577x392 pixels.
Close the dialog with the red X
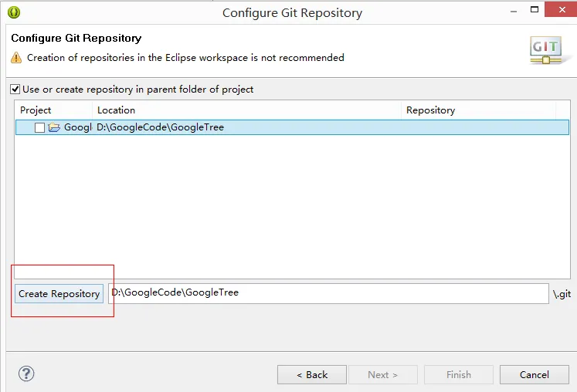tap(562, 9)
